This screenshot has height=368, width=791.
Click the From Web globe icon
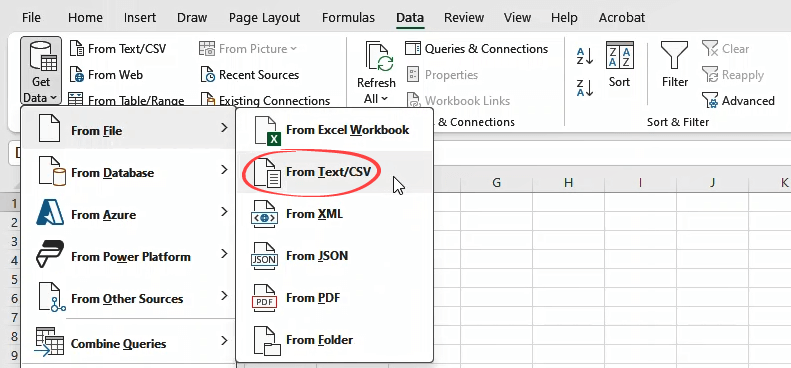tap(77, 75)
